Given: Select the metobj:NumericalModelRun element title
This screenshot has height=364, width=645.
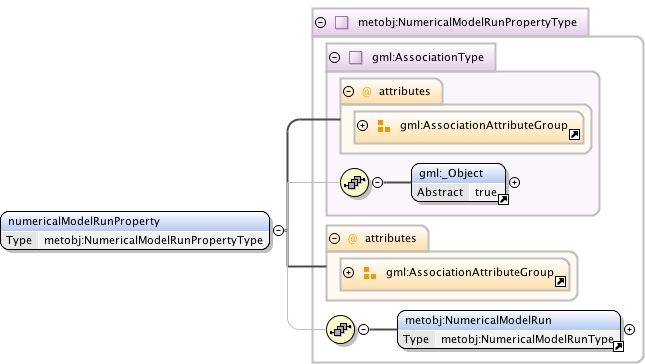Looking at the screenshot, I should tap(478, 320).
